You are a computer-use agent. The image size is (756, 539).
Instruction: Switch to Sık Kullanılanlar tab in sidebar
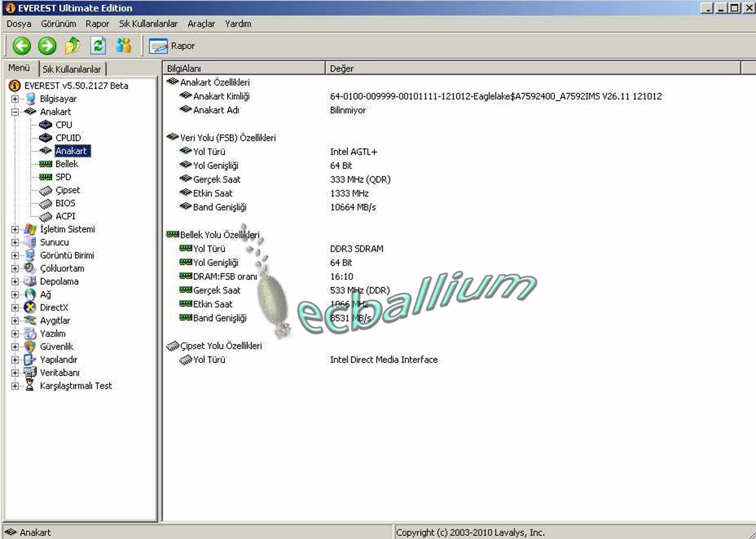pyautogui.click(x=72, y=69)
